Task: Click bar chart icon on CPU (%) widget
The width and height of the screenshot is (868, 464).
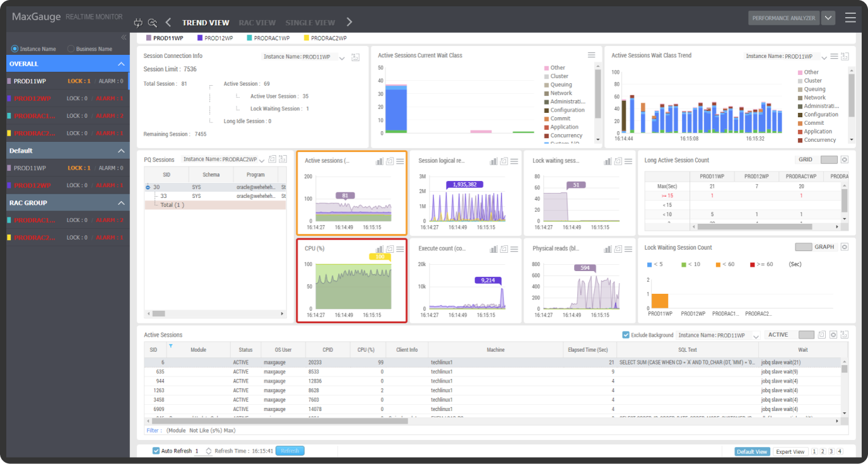Action: [379, 249]
